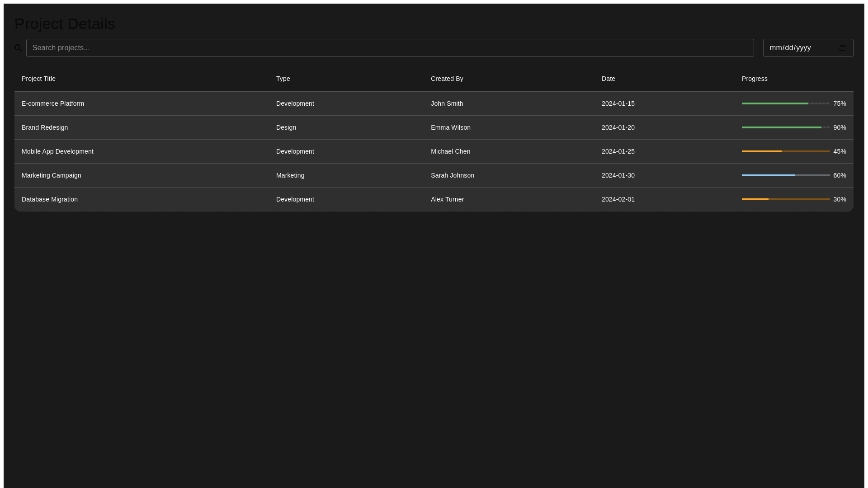Open the calendar date picker icon

843,48
